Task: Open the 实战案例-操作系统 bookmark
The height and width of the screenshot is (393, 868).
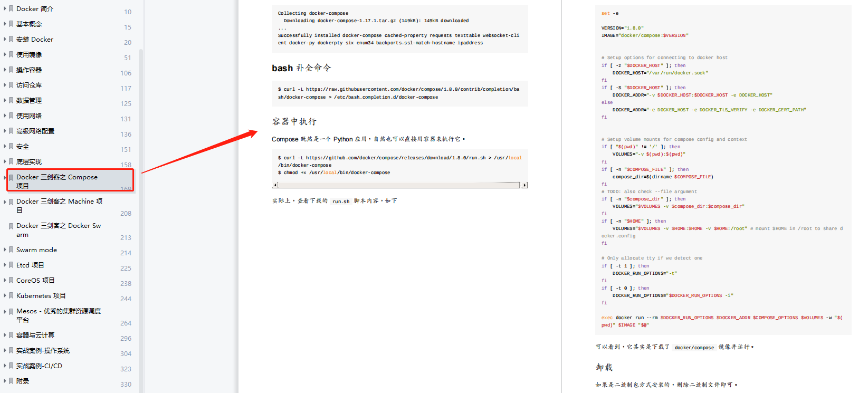Action: 43,351
